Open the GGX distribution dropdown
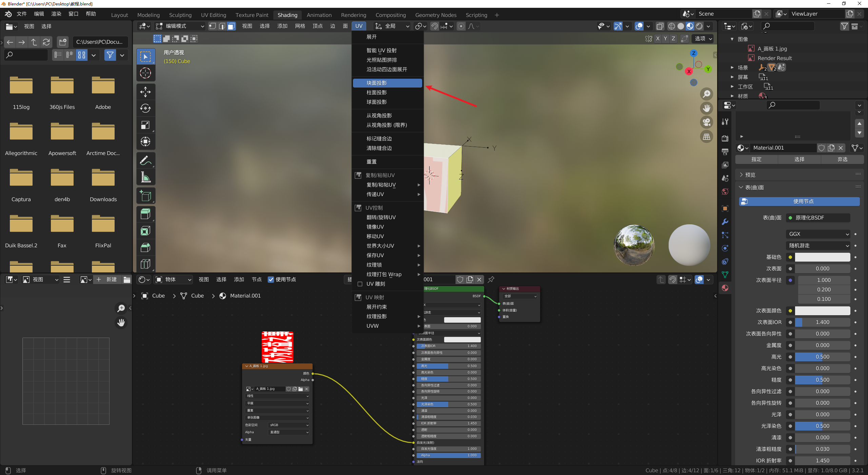This screenshot has height=475, width=868. coord(817,234)
